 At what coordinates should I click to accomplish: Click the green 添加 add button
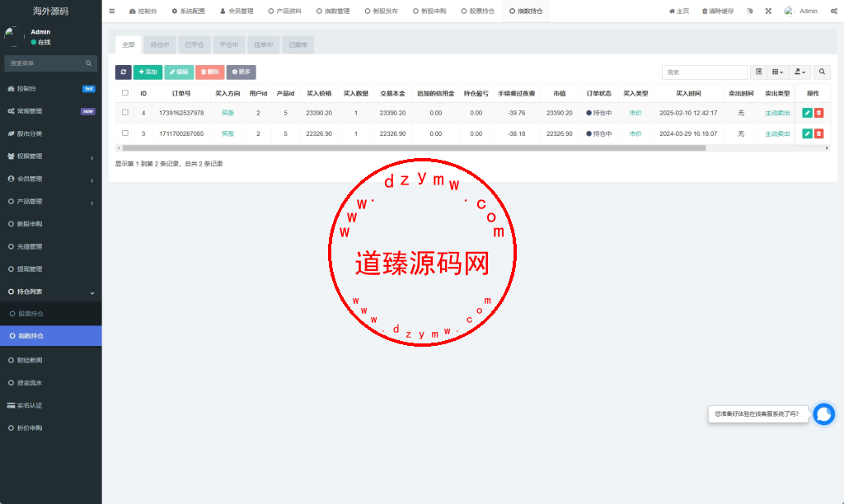point(148,72)
